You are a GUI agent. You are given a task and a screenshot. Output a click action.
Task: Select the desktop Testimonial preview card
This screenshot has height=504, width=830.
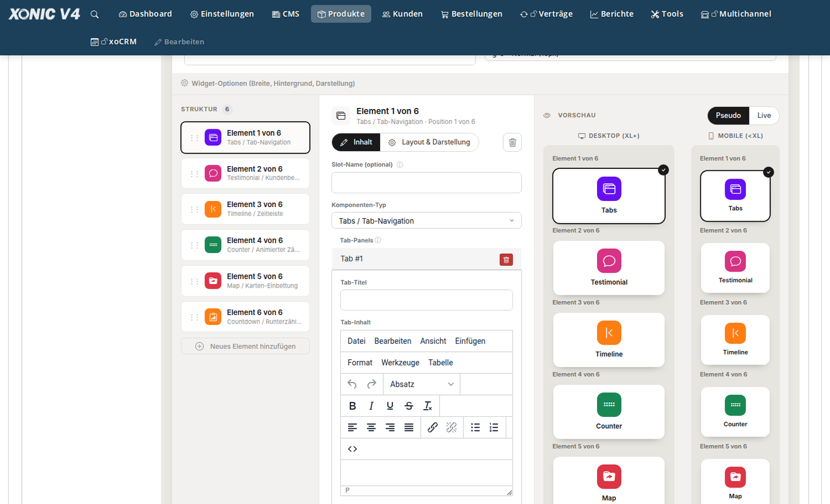[609, 268]
